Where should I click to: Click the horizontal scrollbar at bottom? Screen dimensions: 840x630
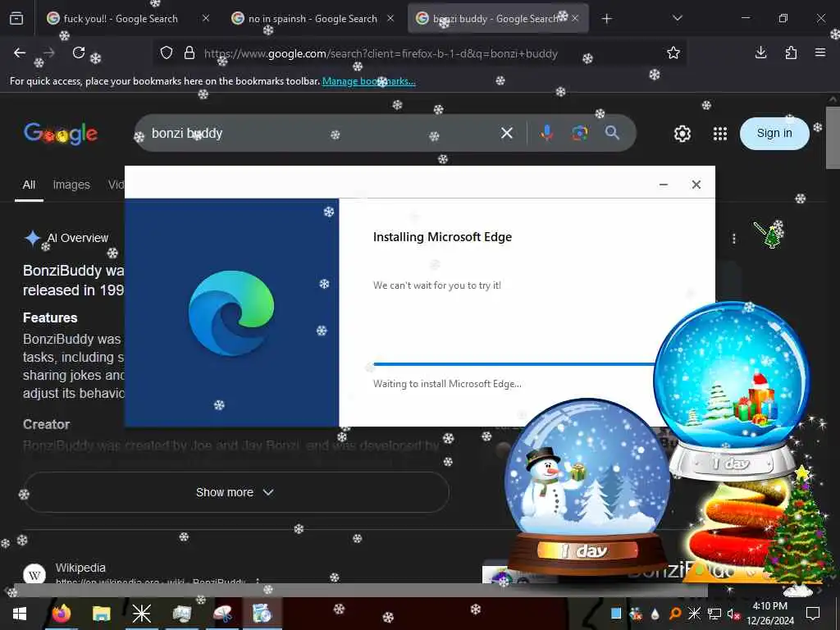359,591
